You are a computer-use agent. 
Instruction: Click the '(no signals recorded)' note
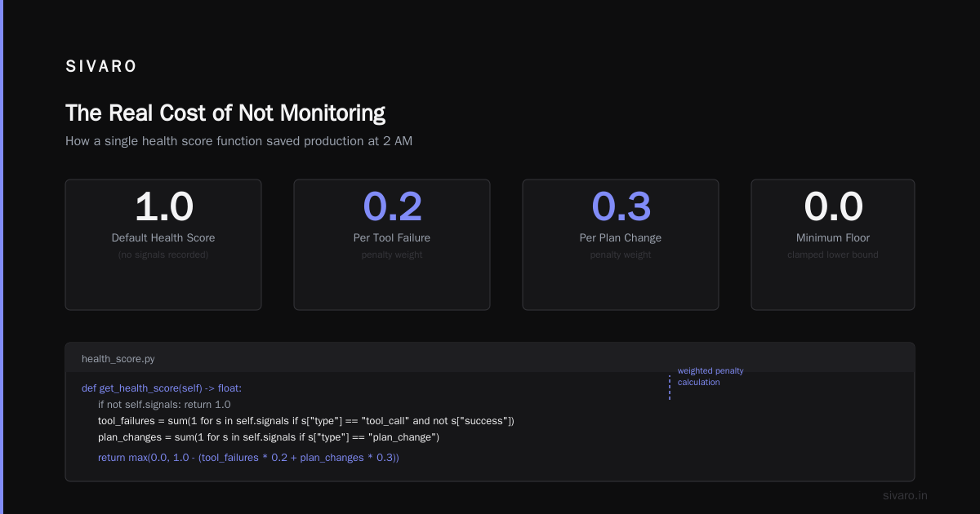163,255
